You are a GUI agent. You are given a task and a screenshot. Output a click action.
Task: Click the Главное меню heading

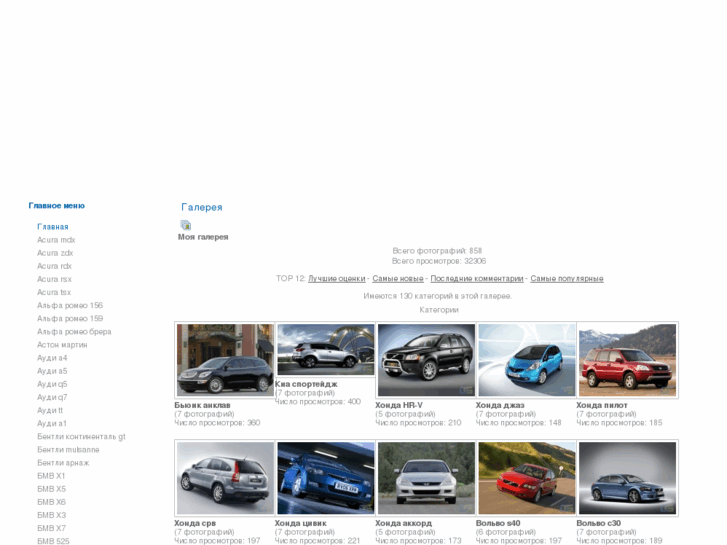(57, 206)
